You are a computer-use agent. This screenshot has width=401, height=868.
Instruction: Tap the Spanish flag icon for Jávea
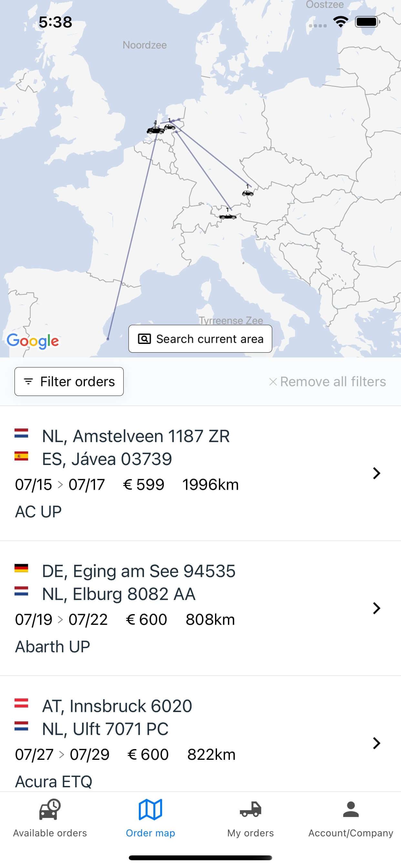[x=21, y=456]
